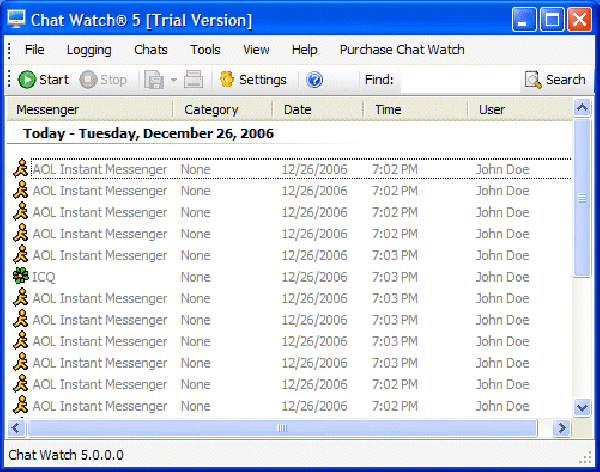
Task: Click the Print icon in toolbar
Action: (x=194, y=80)
